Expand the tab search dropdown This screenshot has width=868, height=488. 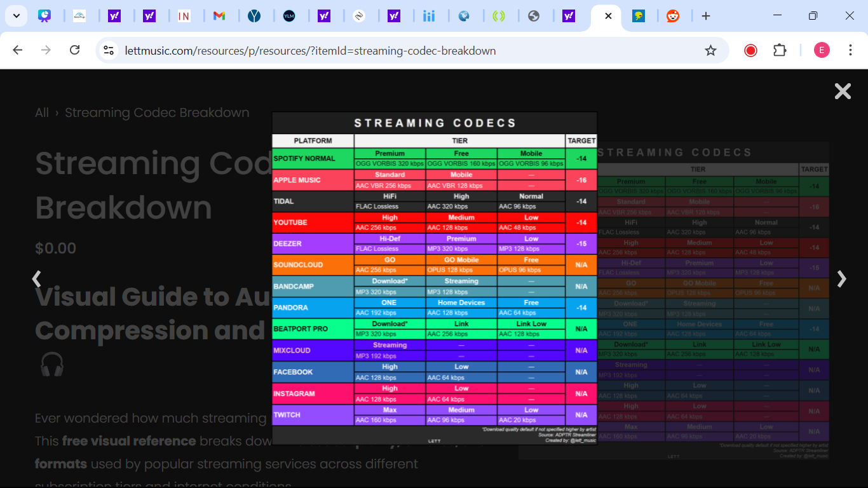pyautogui.click(x=16, y=16)
